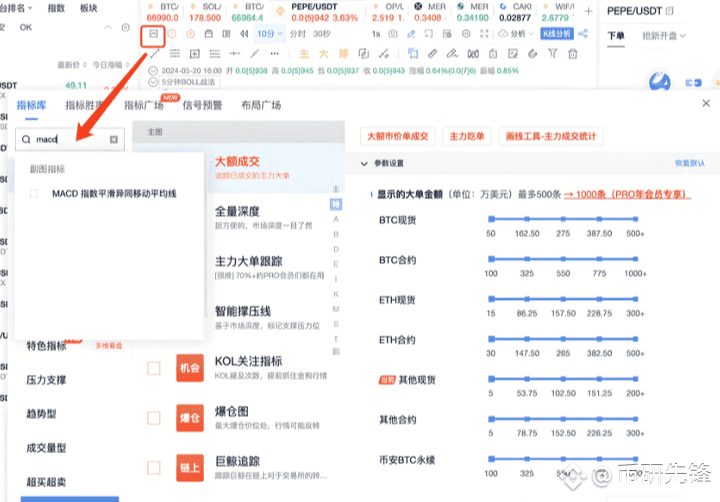Open the 10分 interval dropdown
720x502 pixels.
[270, 34]
